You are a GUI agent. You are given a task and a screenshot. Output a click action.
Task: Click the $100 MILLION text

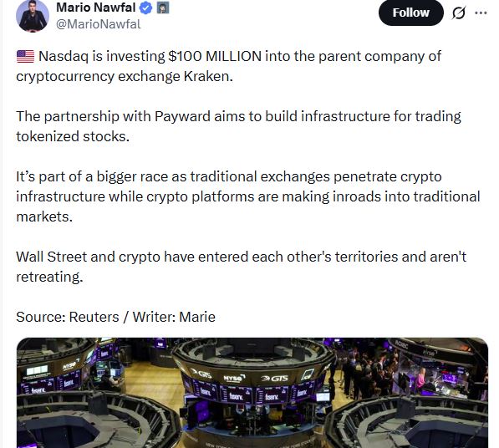click(215, 56)
